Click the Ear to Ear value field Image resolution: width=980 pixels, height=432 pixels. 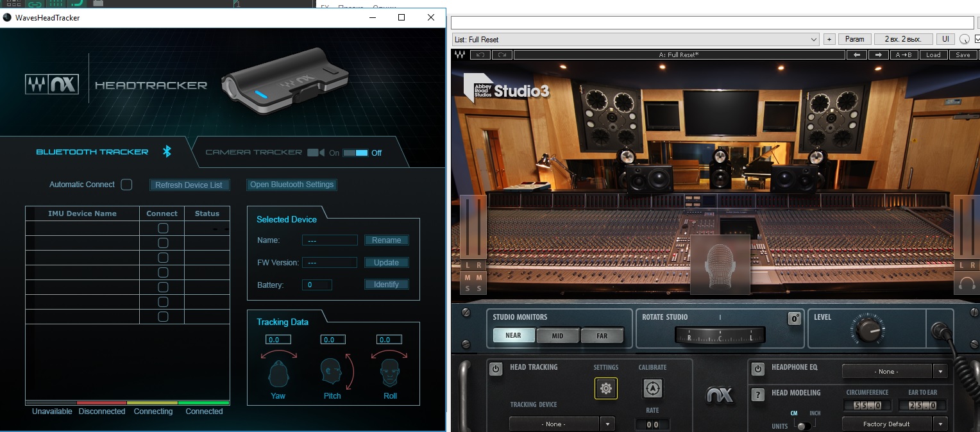pos(922,405)
